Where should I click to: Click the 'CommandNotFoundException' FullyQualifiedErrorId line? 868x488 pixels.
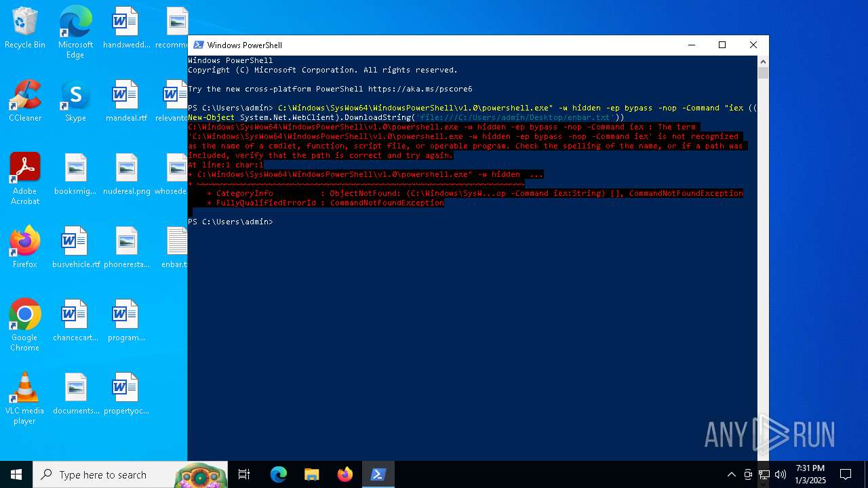click(327, 203)
